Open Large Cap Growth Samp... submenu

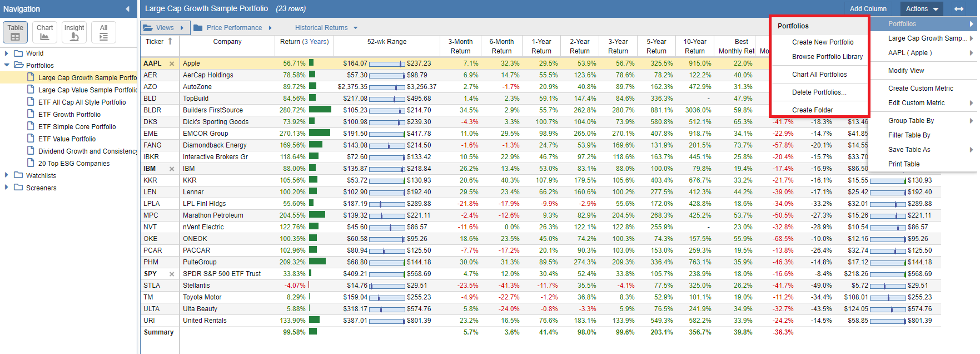[x=923, y=38]
